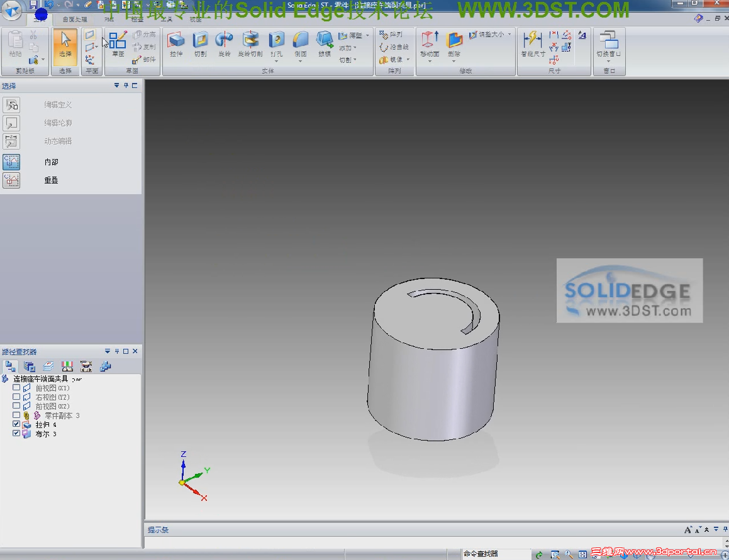The image size is (729, 560).
Task: Start a 草图 (Sketch)
Action: 118,44
